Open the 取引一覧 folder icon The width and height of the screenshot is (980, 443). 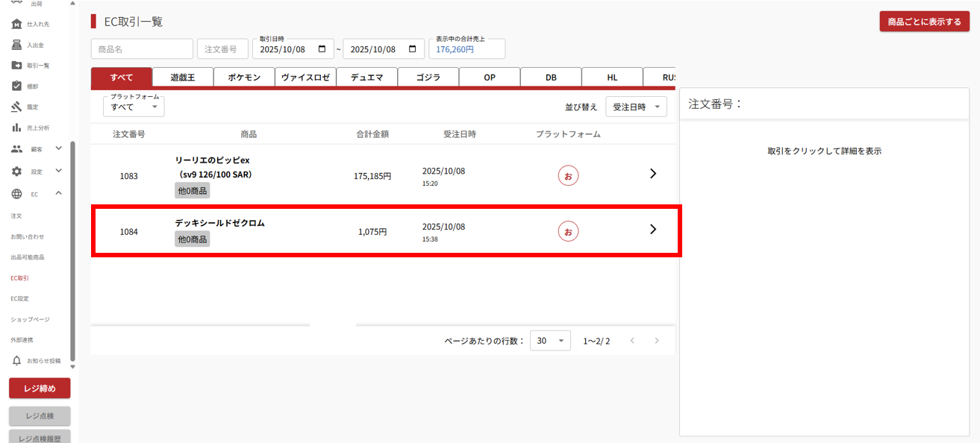[x=16, y=66]
